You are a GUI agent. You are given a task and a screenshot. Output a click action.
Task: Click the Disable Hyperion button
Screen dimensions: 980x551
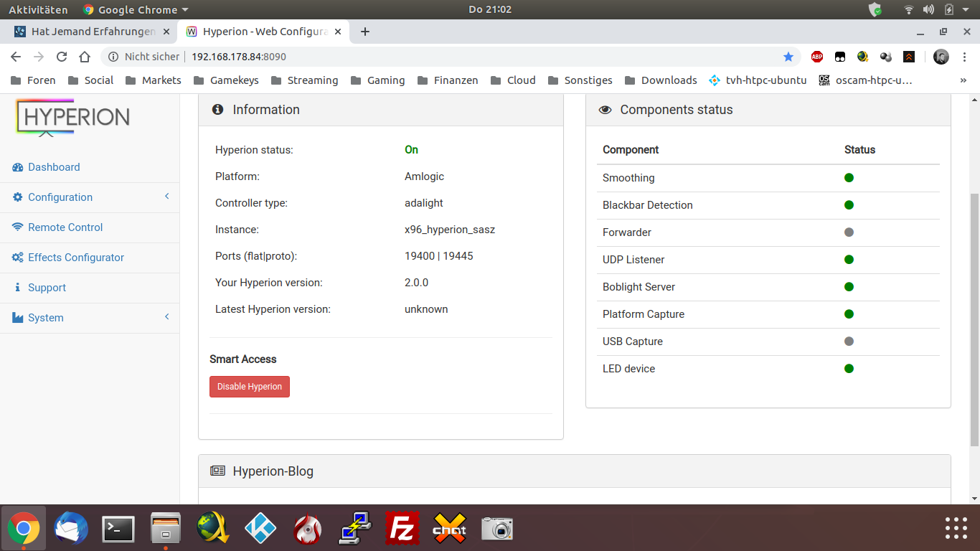click(250, 387)
